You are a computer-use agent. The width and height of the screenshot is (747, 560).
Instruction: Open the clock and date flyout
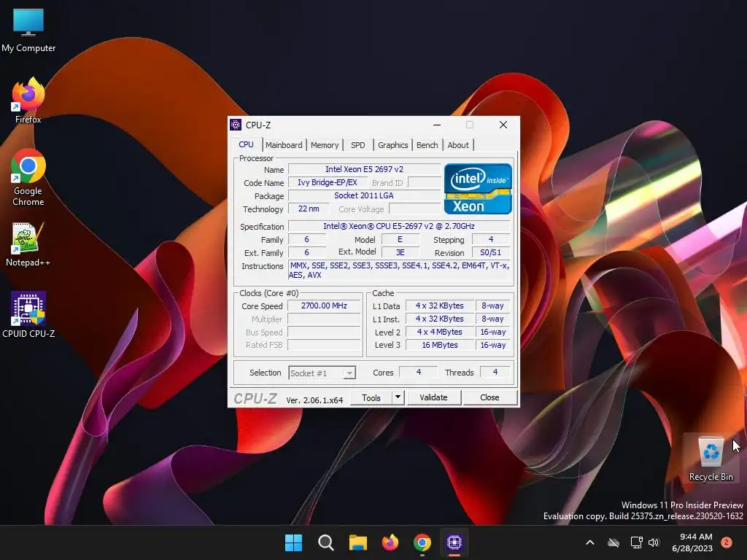(692, 542)
